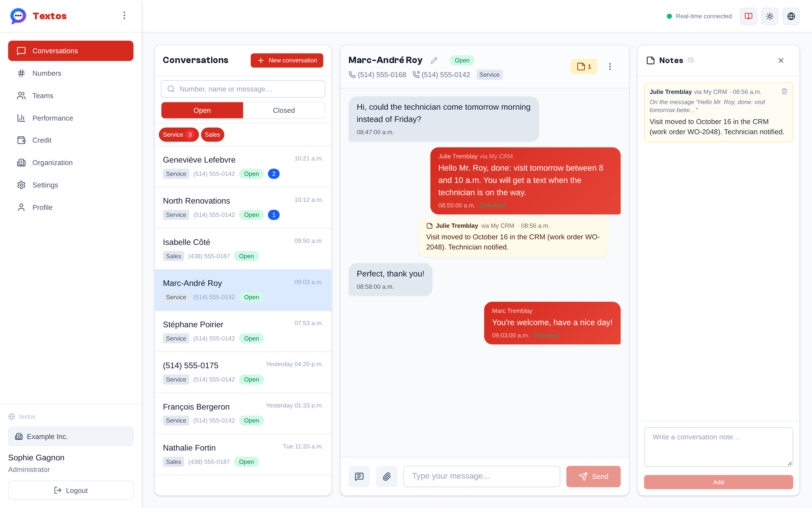Open the Profile page
Image resolution: width=812 pixels, height=508 pixels.
(x=71, y=207)
